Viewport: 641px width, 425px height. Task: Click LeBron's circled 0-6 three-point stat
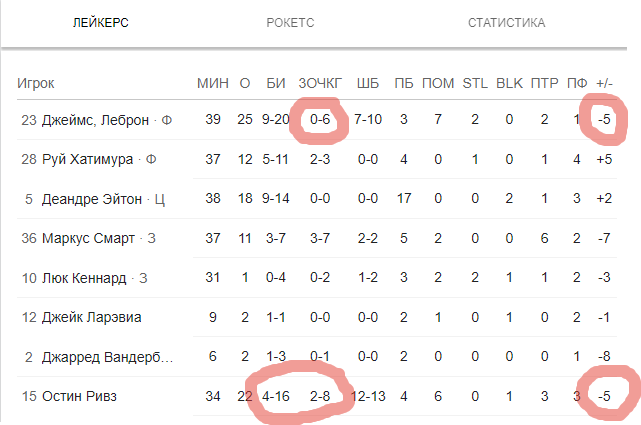320,120
